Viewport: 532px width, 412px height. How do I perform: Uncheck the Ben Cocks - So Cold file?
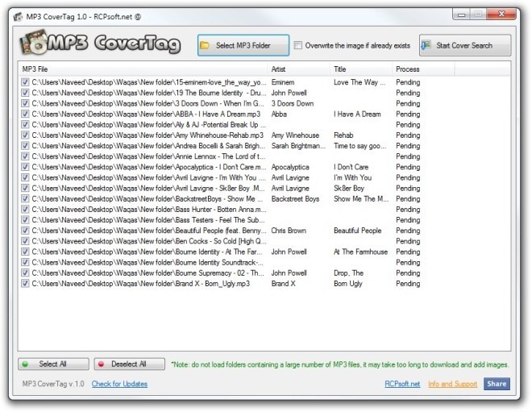25,241
